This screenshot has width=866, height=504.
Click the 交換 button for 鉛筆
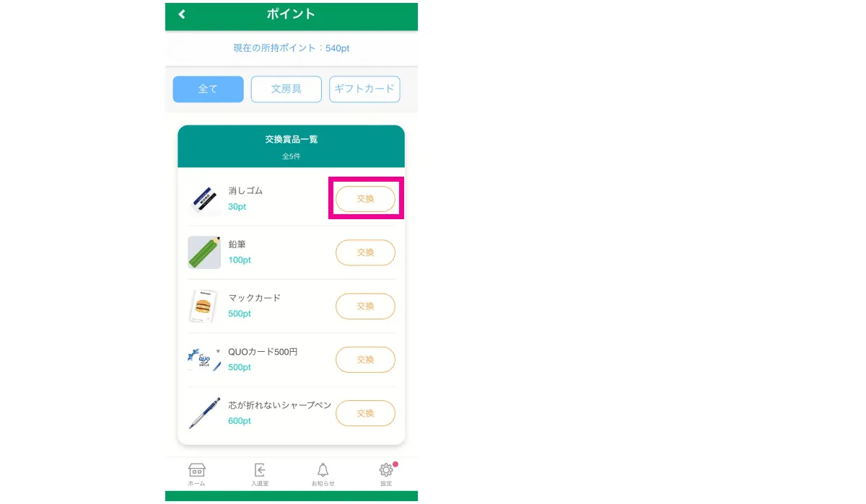tap(365, 252)
